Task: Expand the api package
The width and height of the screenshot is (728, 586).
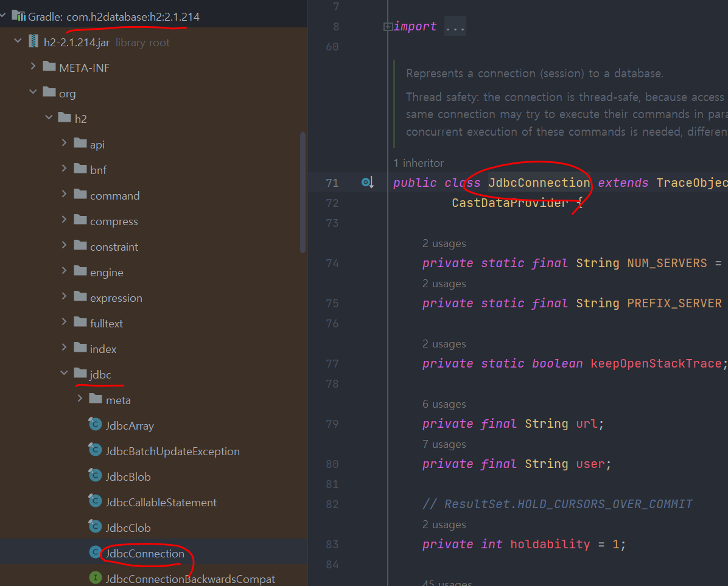Action: click(x=64, y=143)
